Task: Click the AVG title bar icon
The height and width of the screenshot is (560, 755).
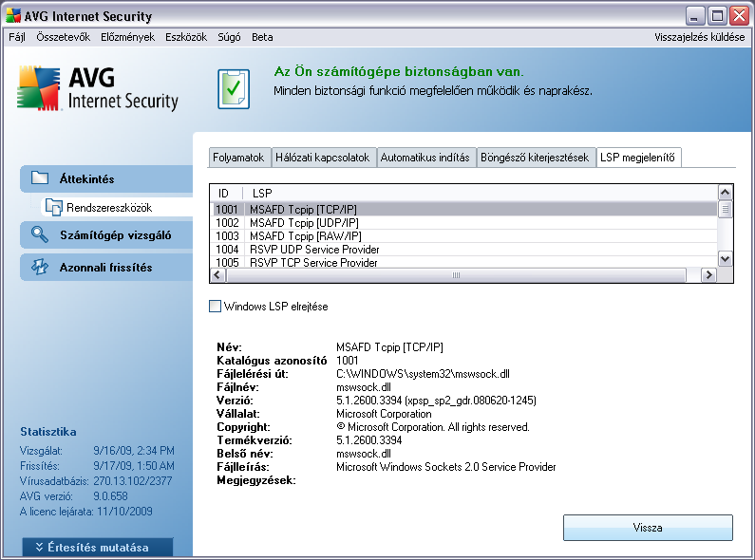Action: 13,16
